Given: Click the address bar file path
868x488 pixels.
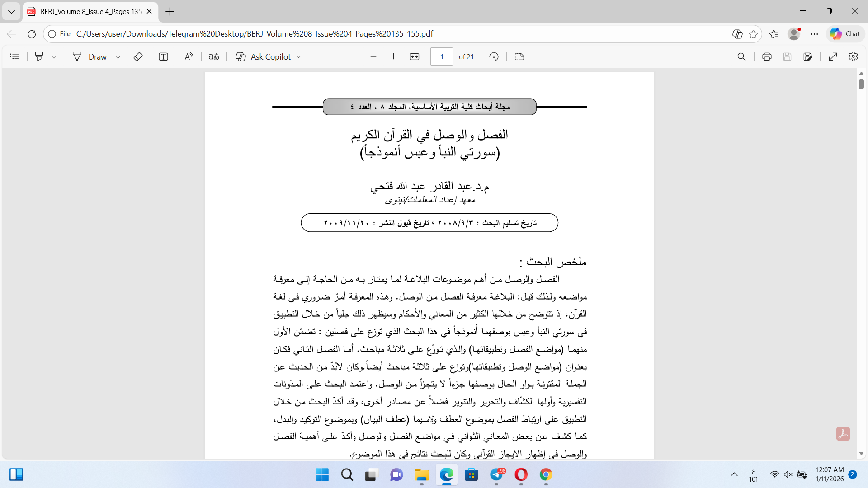Looking at the screenshot, I should (255, 34).
